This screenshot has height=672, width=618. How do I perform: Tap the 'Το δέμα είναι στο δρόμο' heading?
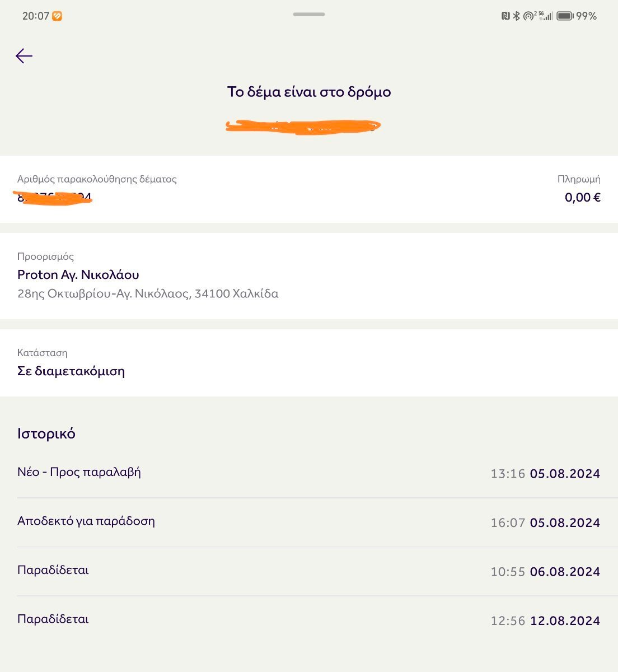[x=309, y=92]
